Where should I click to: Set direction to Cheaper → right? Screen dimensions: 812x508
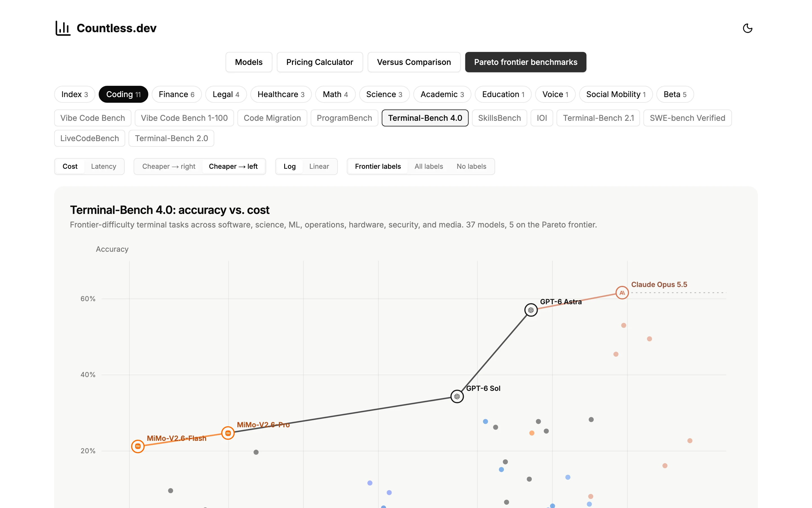tap(168, 166)
